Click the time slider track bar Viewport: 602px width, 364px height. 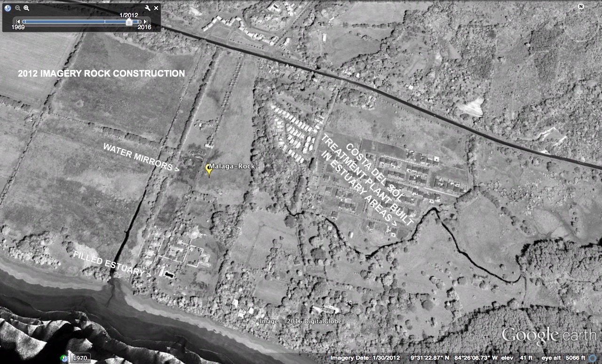click(71, 22)
